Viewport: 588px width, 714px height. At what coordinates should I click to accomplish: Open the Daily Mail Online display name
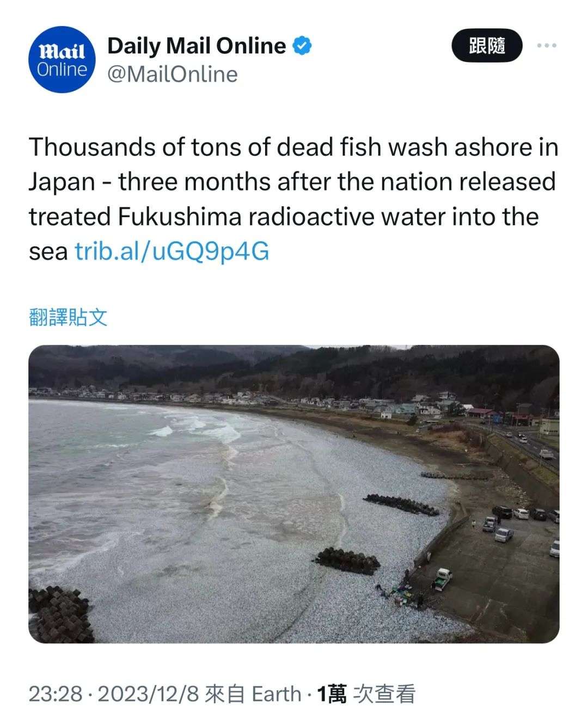197,46
